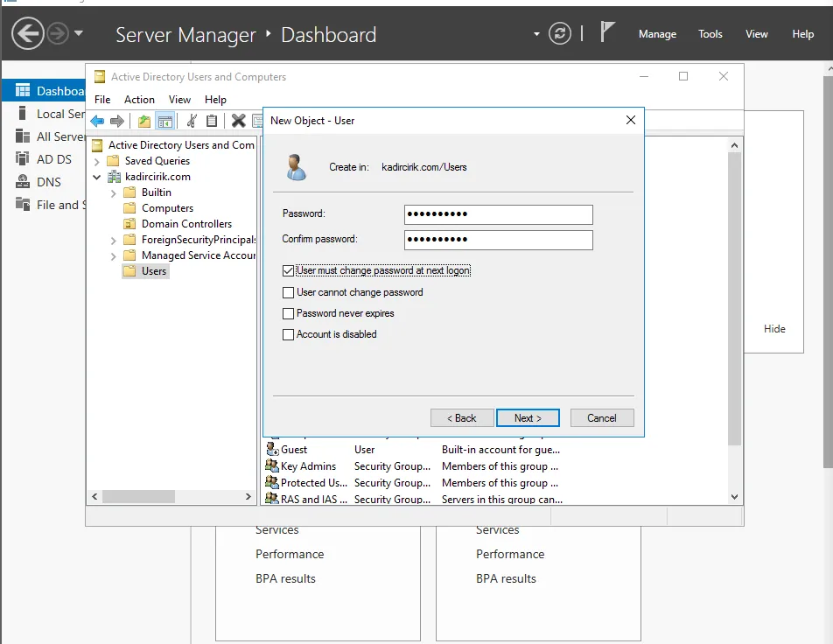The image size is (833, 644).
Task: Open the dropdown arrow beside refresh icon
Action: 536,34
